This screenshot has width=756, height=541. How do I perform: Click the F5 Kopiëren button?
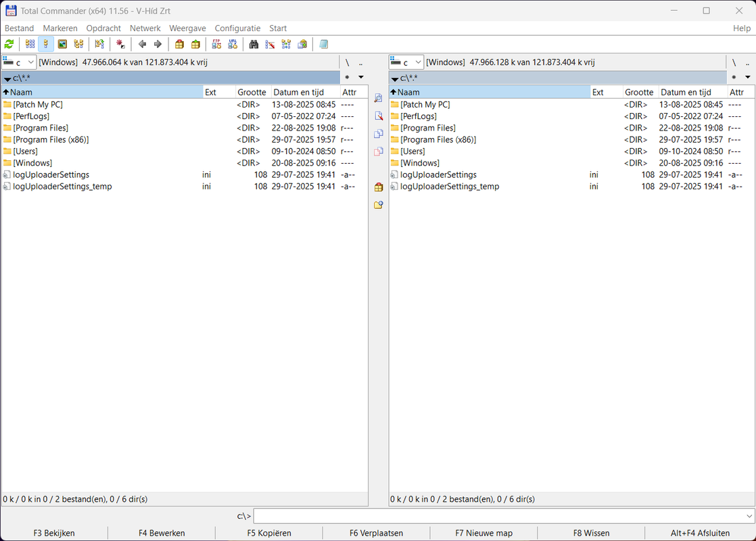(269, 533)
